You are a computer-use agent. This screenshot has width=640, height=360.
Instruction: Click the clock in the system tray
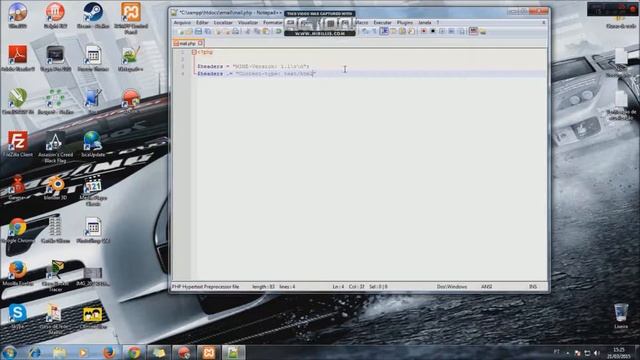click(x=619, y=353)
